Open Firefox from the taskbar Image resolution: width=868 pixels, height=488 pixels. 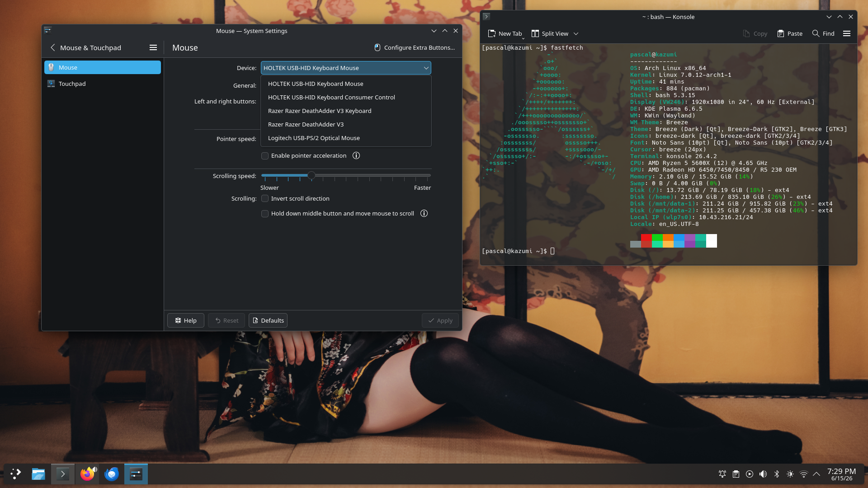87,474
